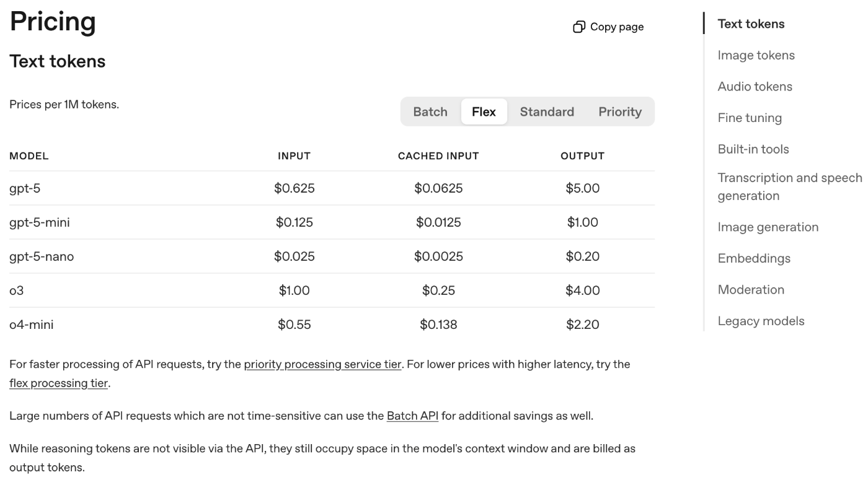The height and width of the screenshot is (480, 868).
Task: Select the Priority pricing tab
Action: (619, 112)
